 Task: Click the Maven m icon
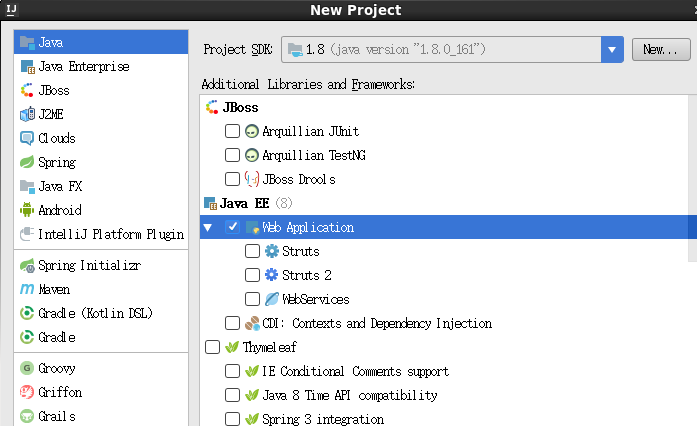click(27, 289)
